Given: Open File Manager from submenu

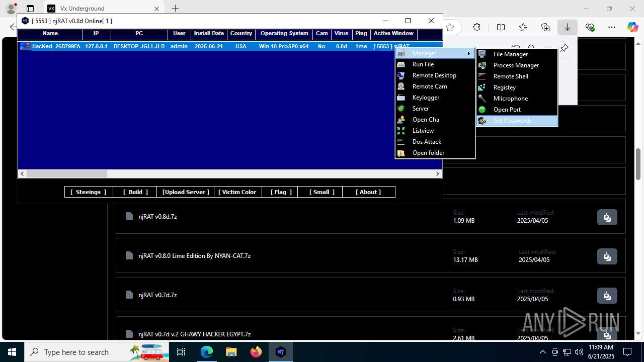Looking at the screenshot, I should click(517, 54).
